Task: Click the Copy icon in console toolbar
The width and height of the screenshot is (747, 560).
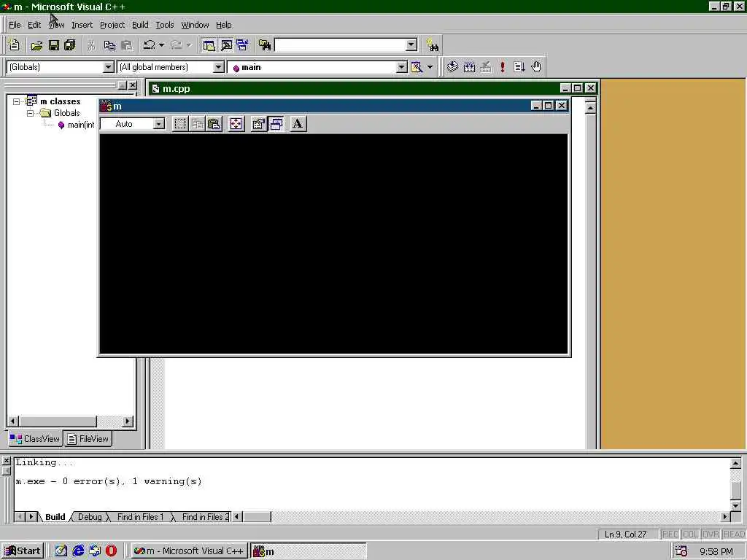Action: point(197,124)
